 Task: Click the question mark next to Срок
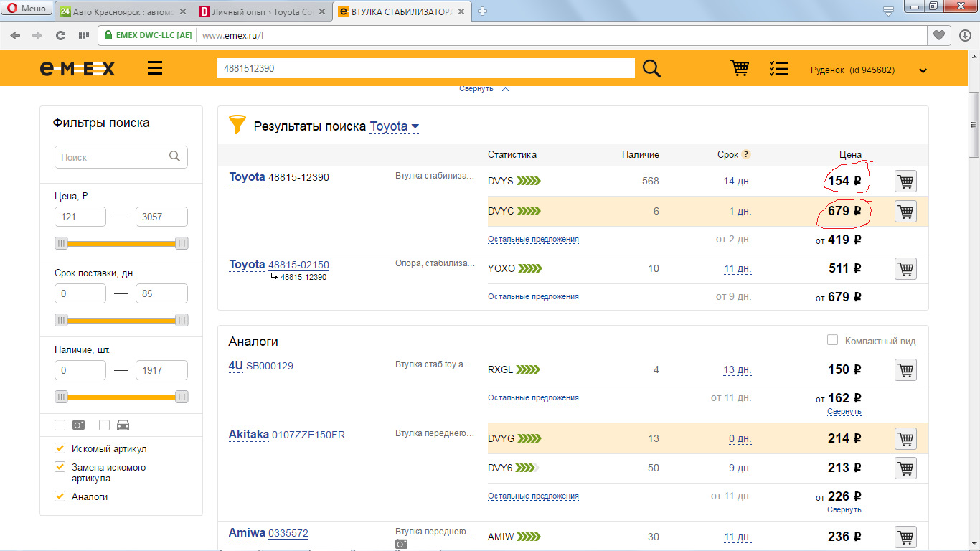click(746, 154)
